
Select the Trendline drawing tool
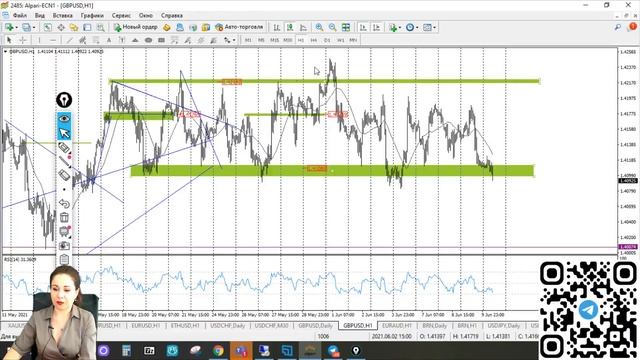tap(70, 40)
